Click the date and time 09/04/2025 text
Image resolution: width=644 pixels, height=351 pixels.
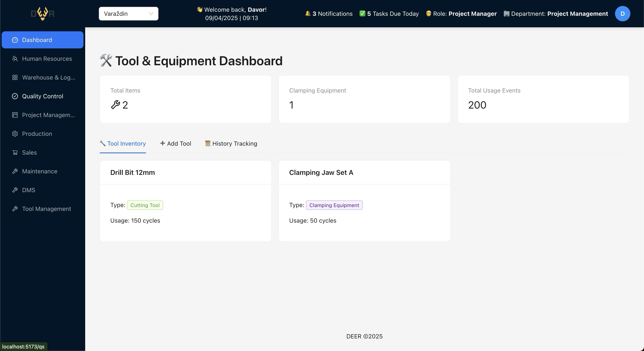tap(231, 18)
